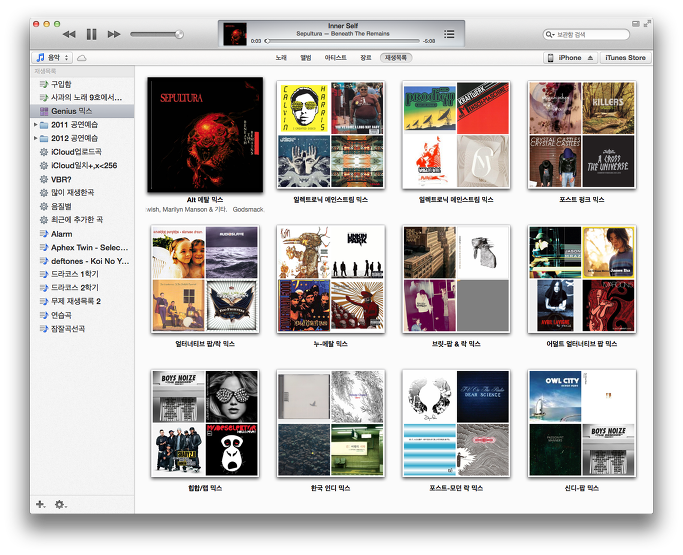Add new playlist with plus button
Image resolution: width=683 pixels, height=555 pixels.
pos(40,504)
